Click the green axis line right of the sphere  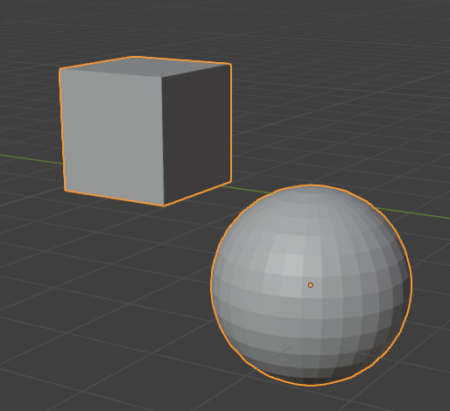(x=413, y=213)
